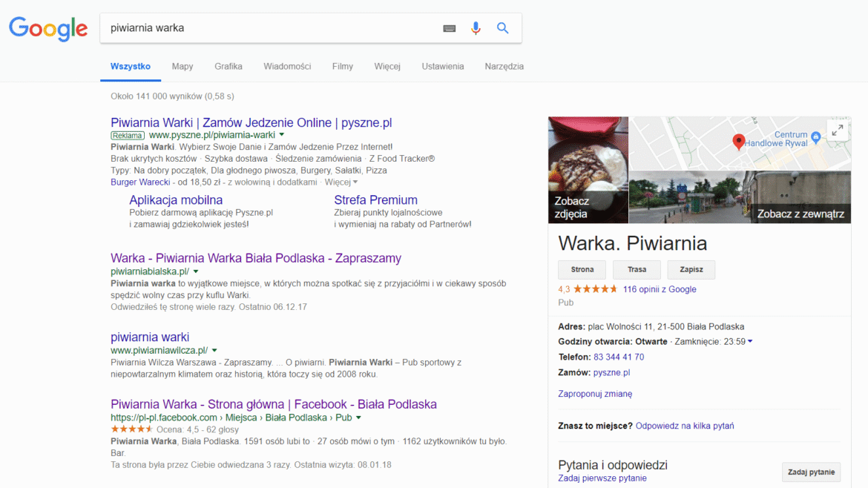The width and height of the screenshot is (868, 488).
Task: Click the 'Pytania i odpowiedzi' heading
Action: pos(613,465)
